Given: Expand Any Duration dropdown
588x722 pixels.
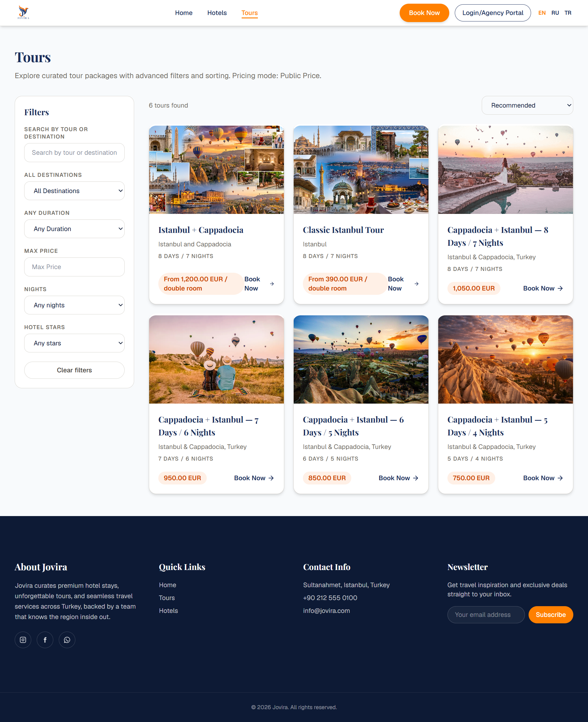Looking at the screenshot, I should pos(74,229).
